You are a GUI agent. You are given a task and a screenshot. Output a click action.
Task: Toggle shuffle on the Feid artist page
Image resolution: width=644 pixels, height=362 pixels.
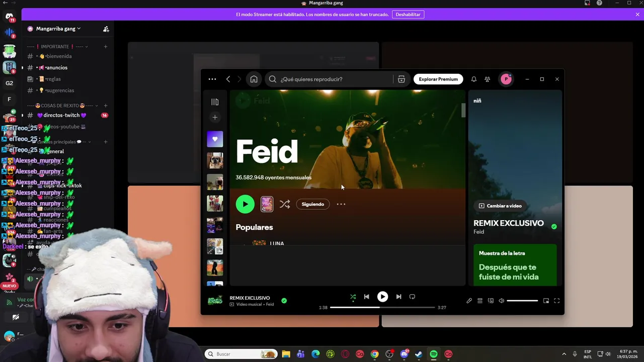(x=285, y=204)
